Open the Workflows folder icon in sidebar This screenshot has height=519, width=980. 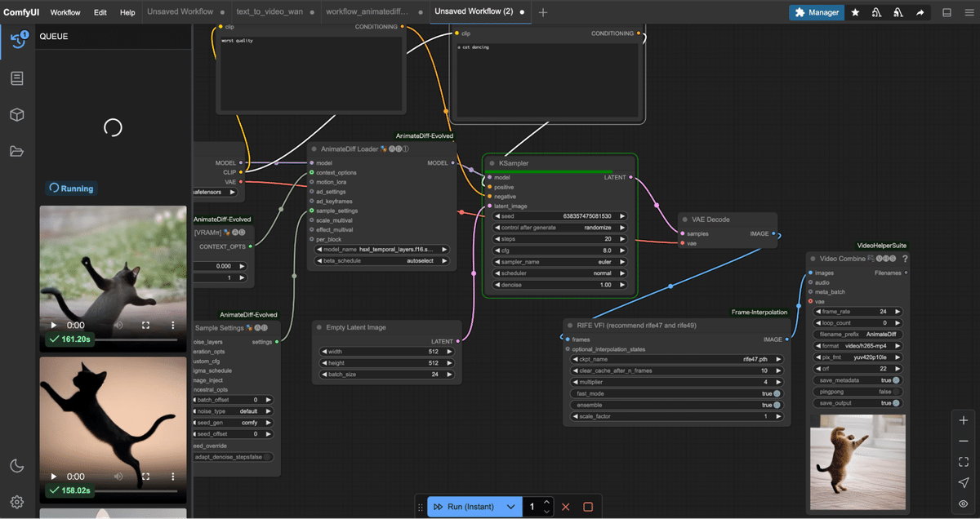point(17,151)
